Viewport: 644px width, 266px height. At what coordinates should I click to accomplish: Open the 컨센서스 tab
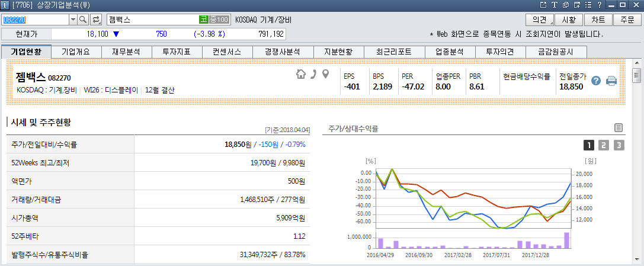coord(226,52)
